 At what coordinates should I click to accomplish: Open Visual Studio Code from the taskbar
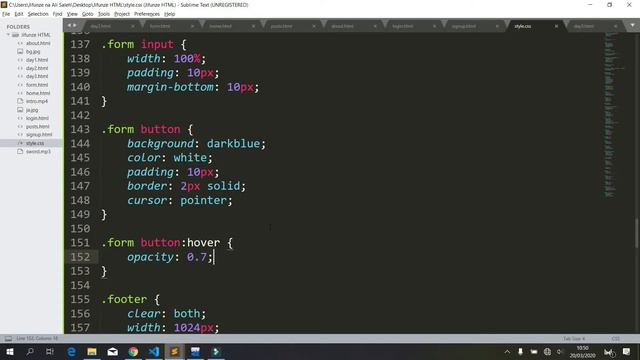pos(154,351)
